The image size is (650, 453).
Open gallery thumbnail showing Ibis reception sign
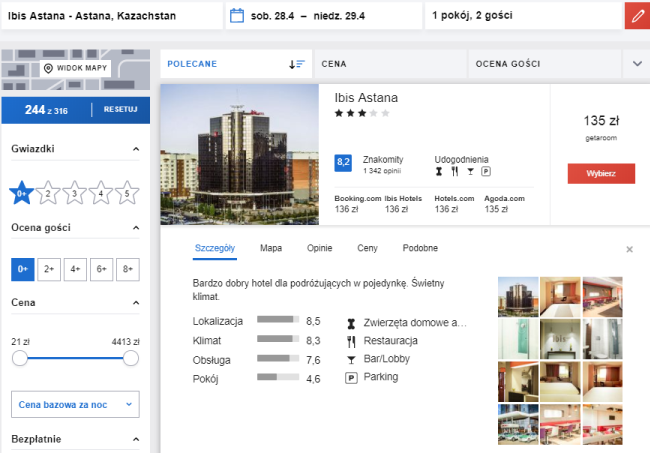click(x=560, y=339)
